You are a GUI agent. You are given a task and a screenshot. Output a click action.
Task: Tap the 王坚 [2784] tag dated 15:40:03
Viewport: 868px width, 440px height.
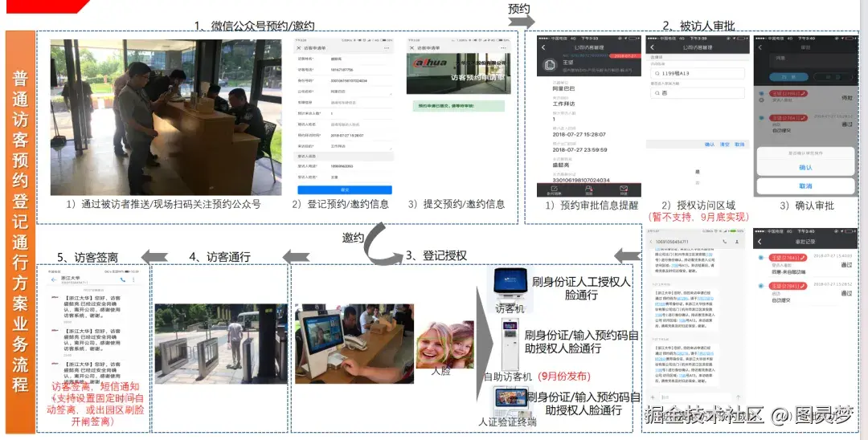tap(787, 258)
